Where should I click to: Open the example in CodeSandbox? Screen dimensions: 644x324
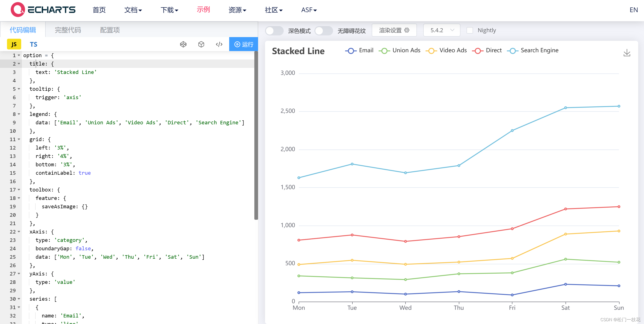pos(201,44)
